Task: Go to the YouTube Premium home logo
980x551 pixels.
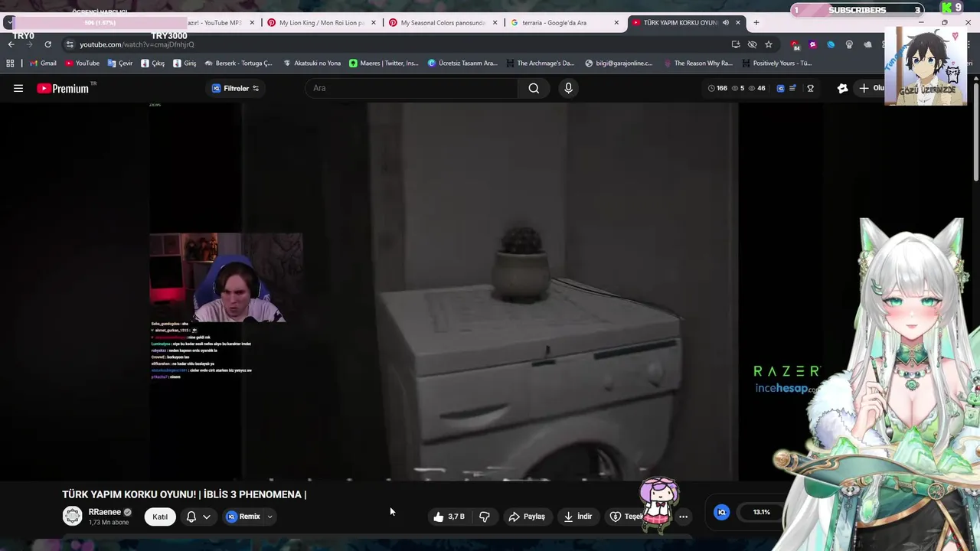Action: click(x=63, y=88)
